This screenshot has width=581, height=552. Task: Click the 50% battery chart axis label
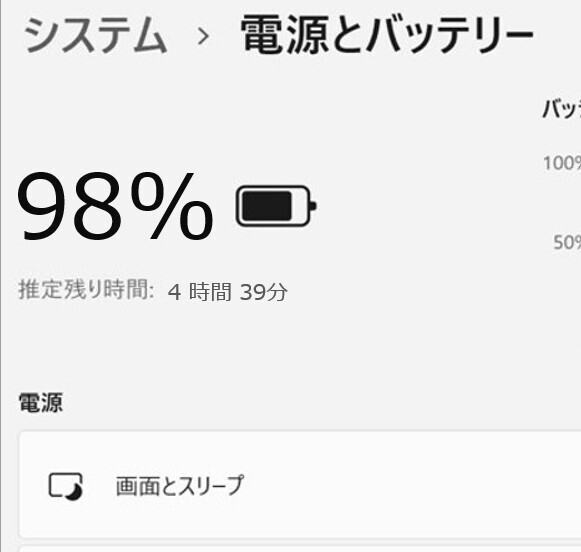567,242
